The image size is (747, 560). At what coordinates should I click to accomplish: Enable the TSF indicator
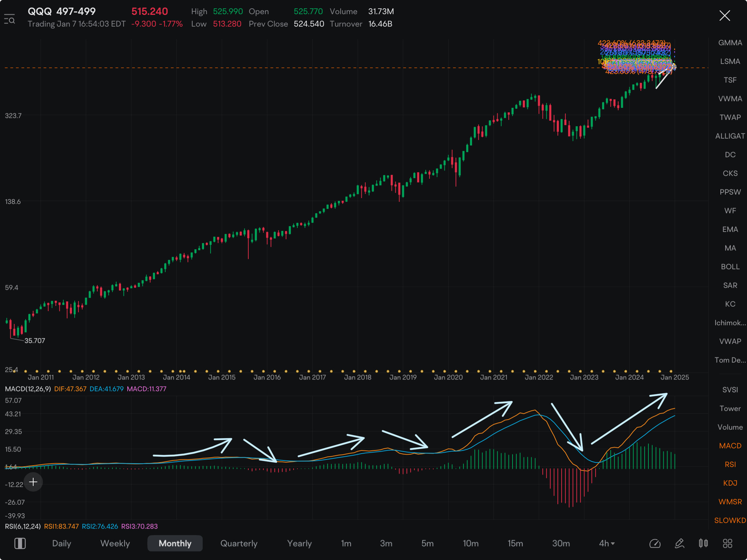tap(730, 80)
